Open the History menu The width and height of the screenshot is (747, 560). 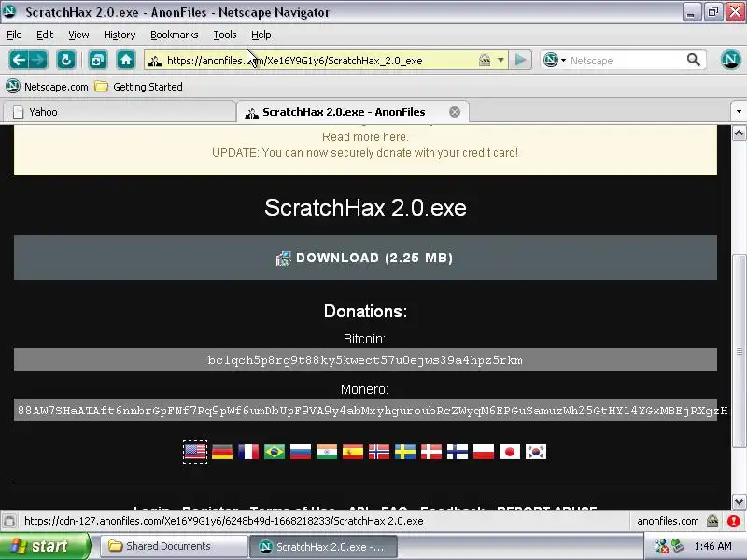(x=120, y=35)
